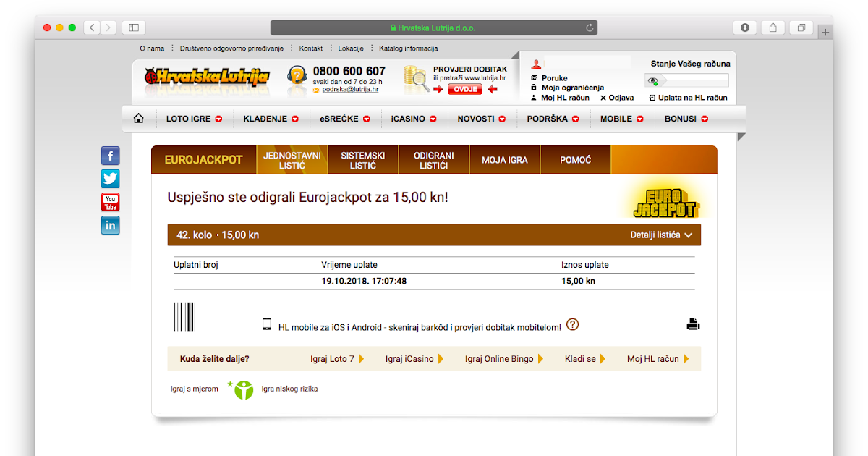
Task: Open Moj HL račun in account panel
Action: coord(565,98)
